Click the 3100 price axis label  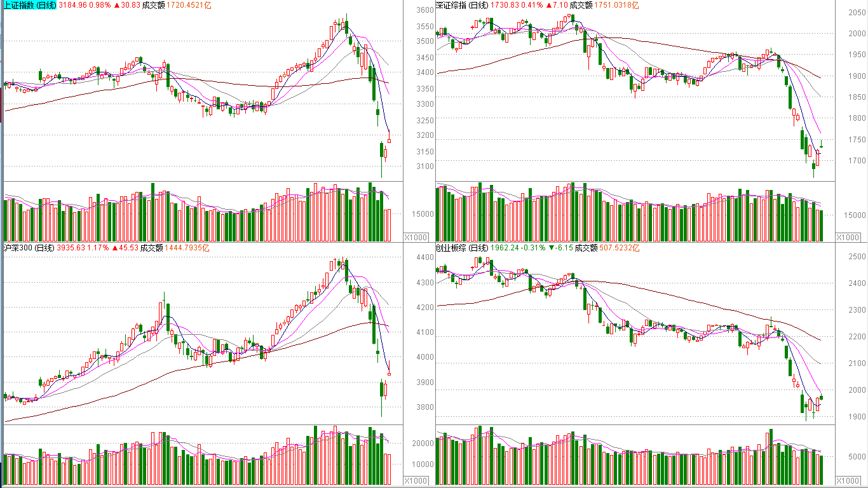425,167
